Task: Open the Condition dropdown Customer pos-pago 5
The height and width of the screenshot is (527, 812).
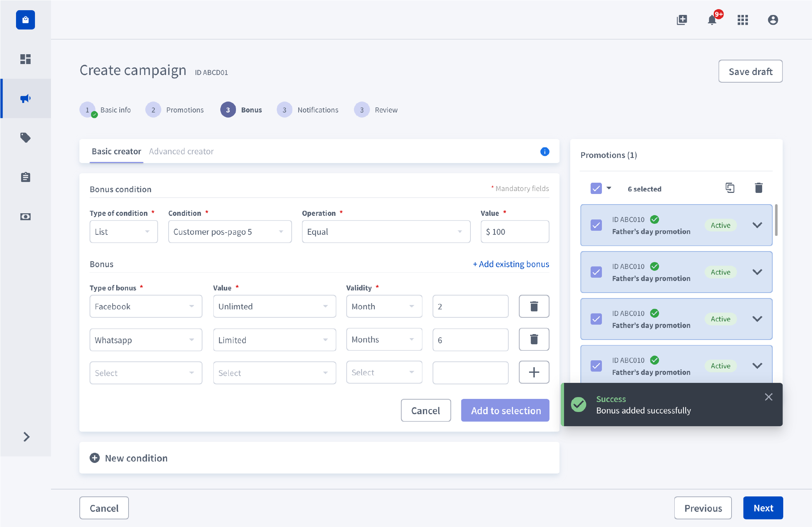Action: point(230,231)
